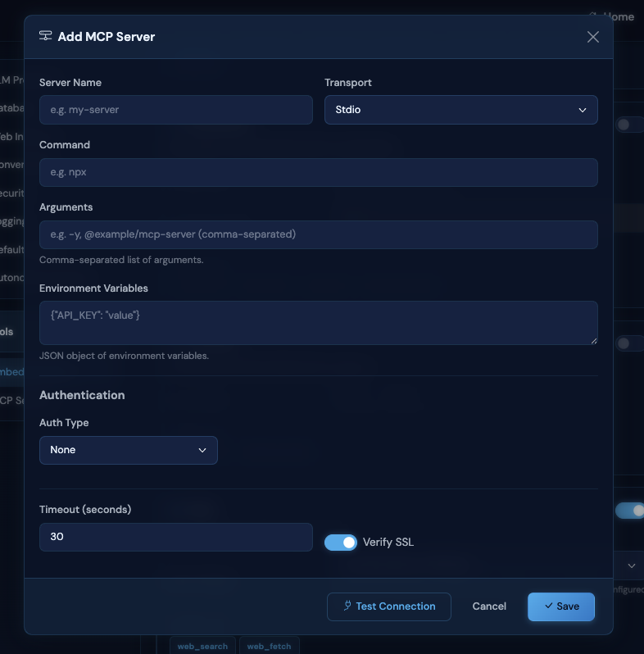Save the MCP server configuration
Viewport: 644px width, 654px height.
[x=561, y=606]
